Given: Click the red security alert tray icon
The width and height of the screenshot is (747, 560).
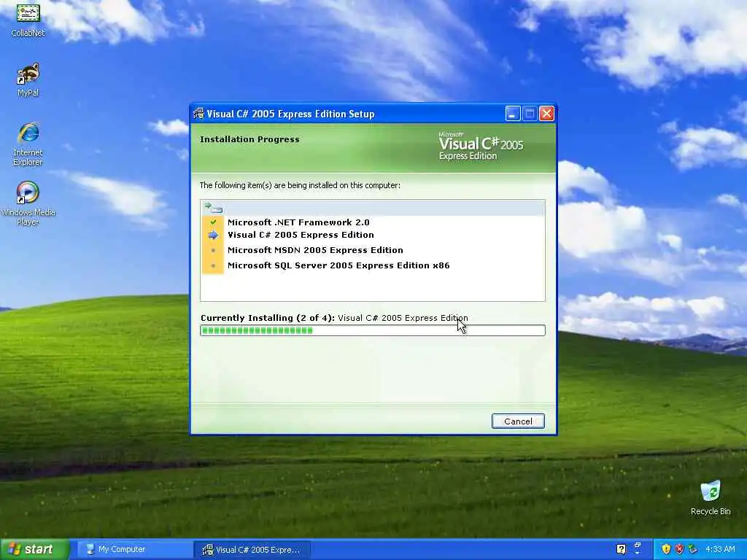Looking at the screenshot, I should [x=679, y=549].
